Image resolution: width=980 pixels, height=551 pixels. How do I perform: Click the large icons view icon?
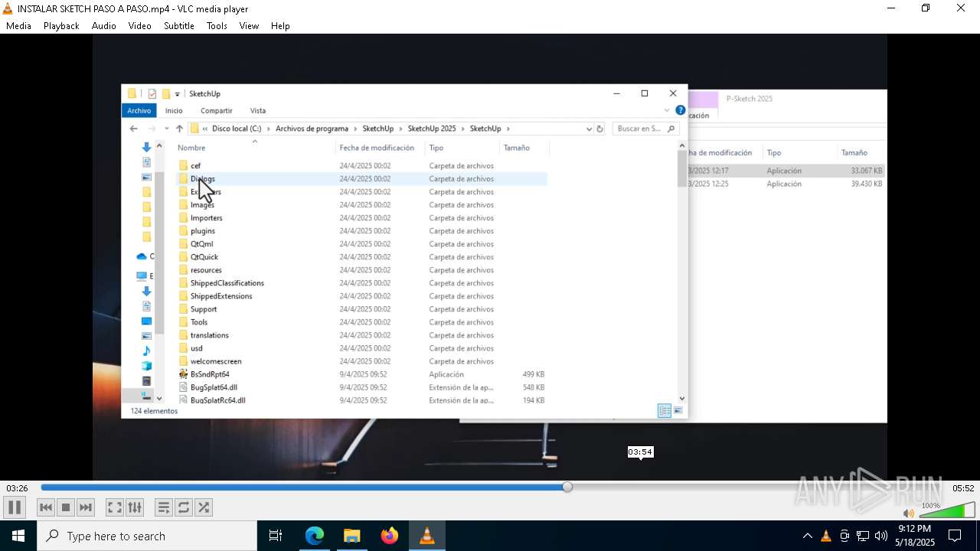pyautogui.click(x=678, y=411)
